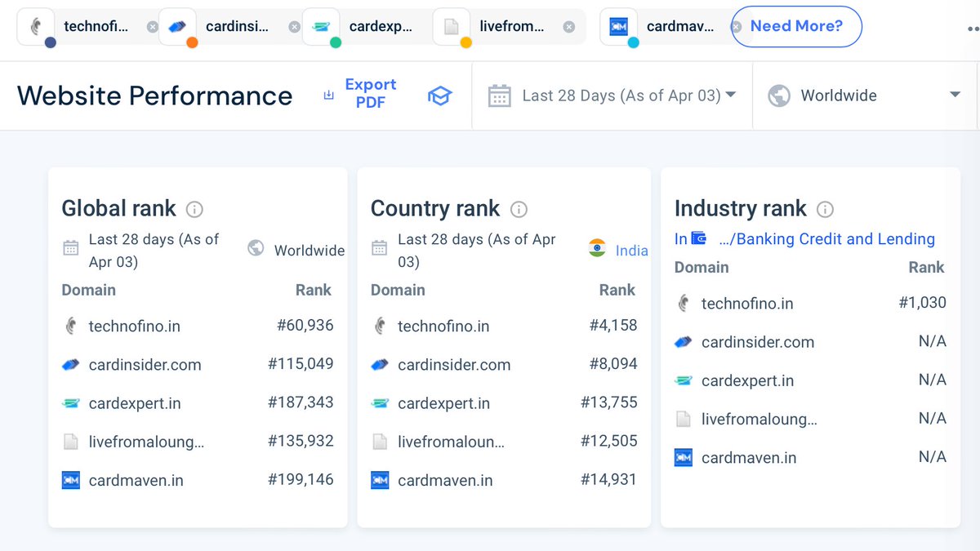Open the India country link

[631, 251]
